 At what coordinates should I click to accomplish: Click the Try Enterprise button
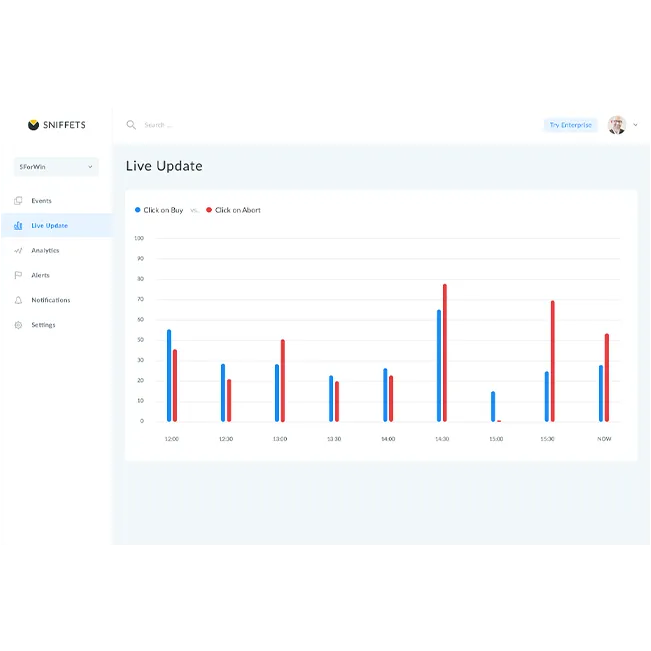(x=570, y=125)
